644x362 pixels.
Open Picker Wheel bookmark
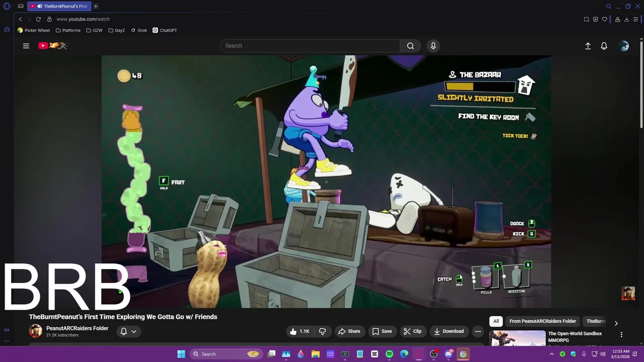point(34,30)
